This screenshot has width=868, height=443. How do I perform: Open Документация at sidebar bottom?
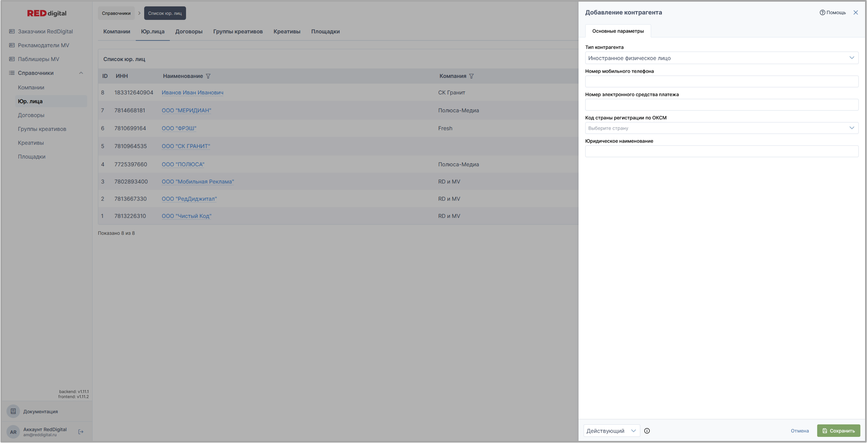point(40,411)
